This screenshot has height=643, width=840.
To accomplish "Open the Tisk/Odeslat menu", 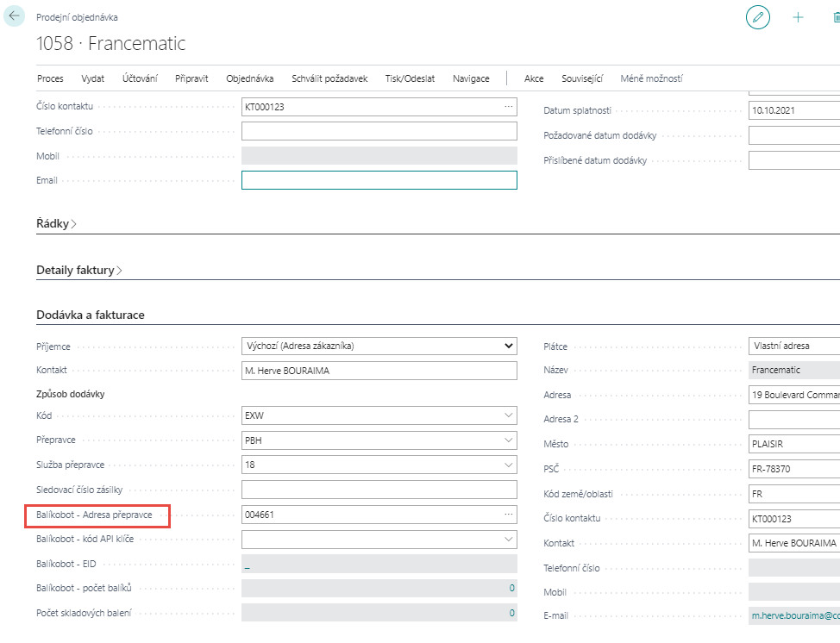I will 410,78.
